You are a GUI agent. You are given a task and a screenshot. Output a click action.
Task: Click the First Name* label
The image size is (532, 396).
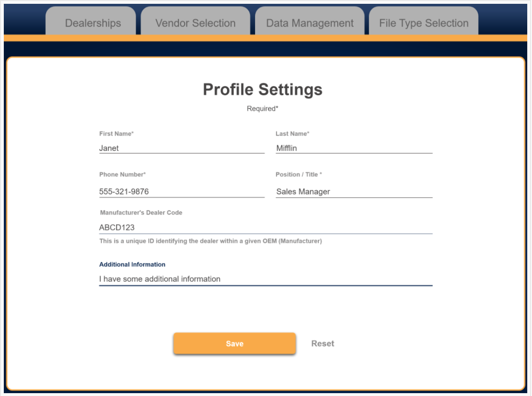point(117,134)
